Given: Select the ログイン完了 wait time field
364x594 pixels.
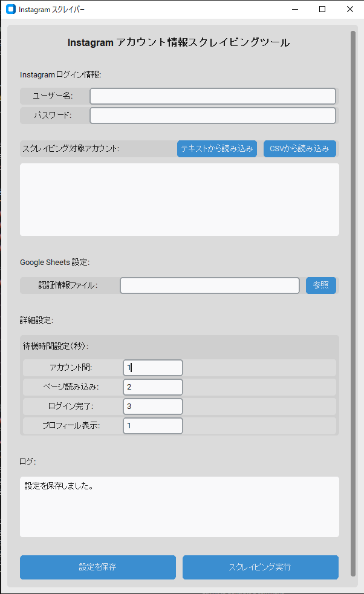Looking at the screenshot, I should [153, 406].
